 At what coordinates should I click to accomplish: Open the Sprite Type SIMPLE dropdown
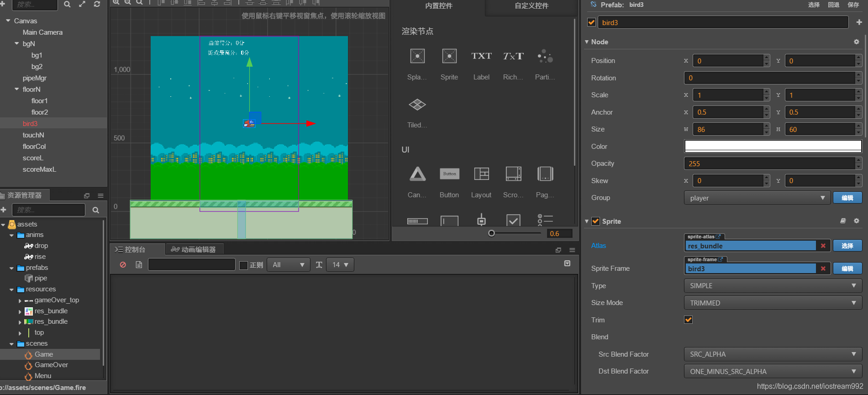pyautogui.click(x=773, y=285)
